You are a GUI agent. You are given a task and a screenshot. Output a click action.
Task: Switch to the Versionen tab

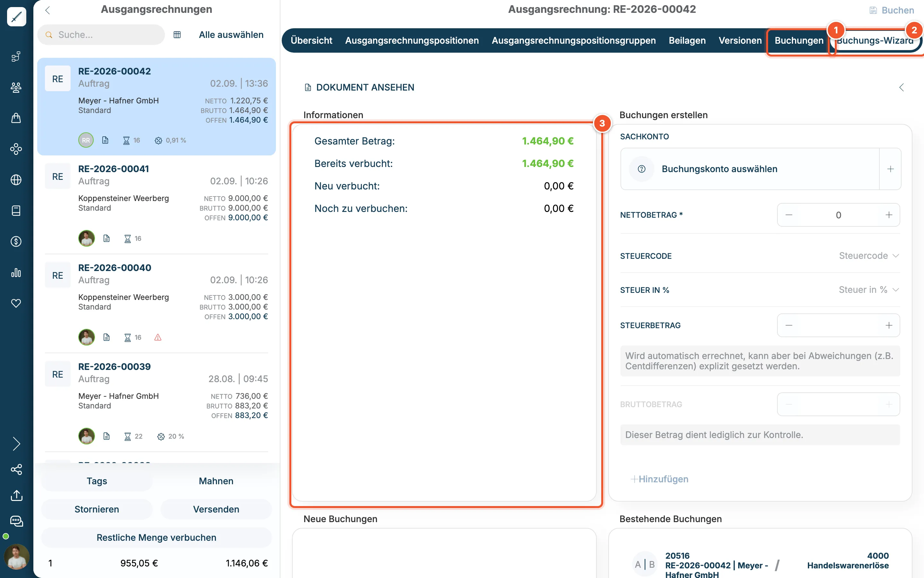(740, 40)
